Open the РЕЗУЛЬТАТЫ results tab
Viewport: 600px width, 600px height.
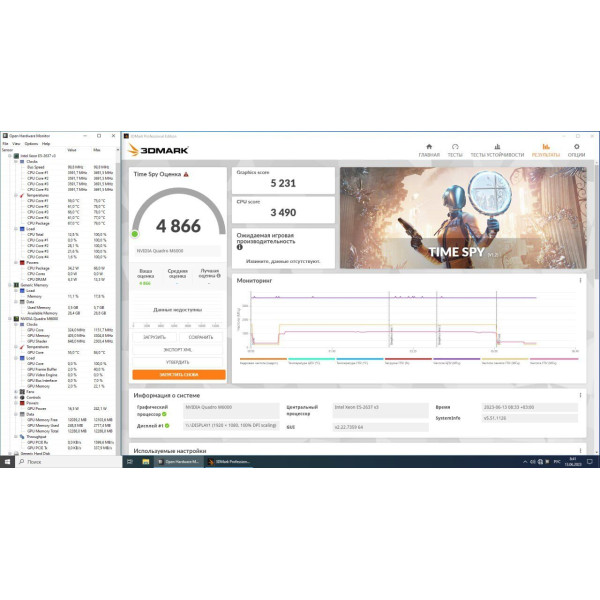(x=546, y=150)
